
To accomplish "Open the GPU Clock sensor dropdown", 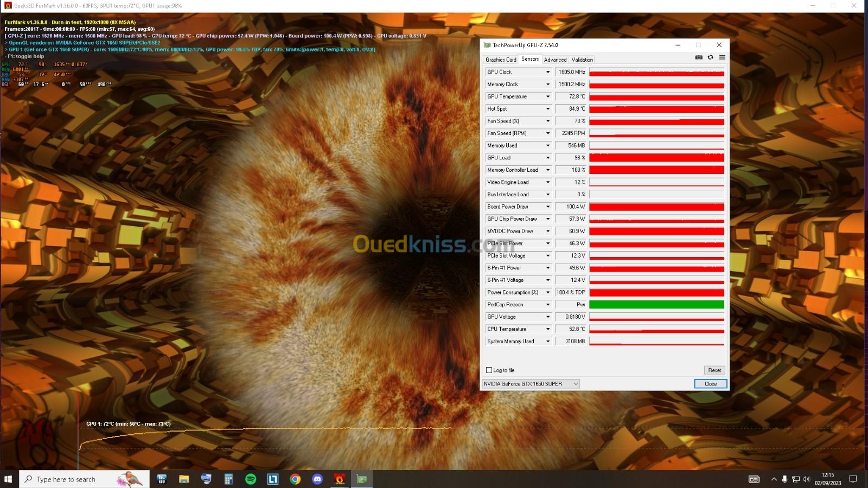I will pyautogui.click(x=548, y=72).
